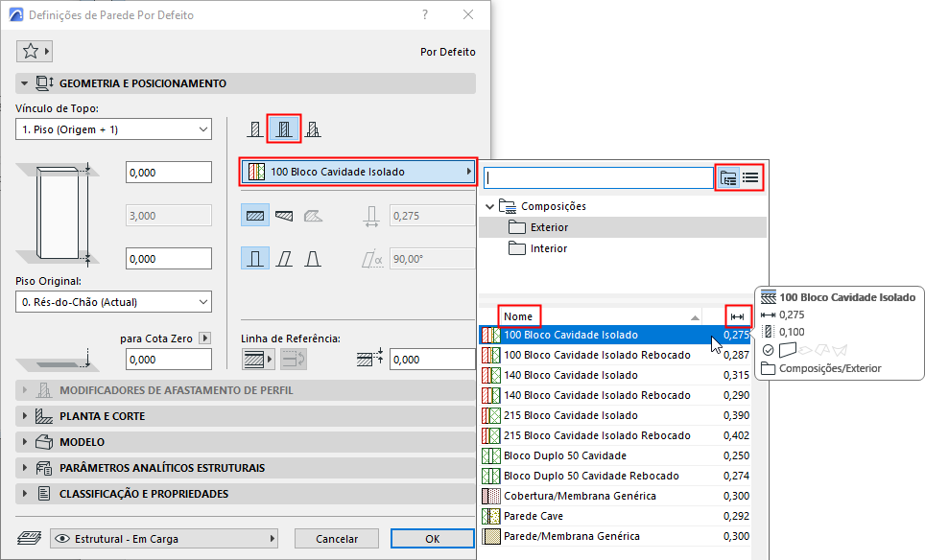Image resolution: width=925 pixels, height=560 pixels.
Task: Select the Slanted wall complexity icon
Action: click(x=284, y=259)
